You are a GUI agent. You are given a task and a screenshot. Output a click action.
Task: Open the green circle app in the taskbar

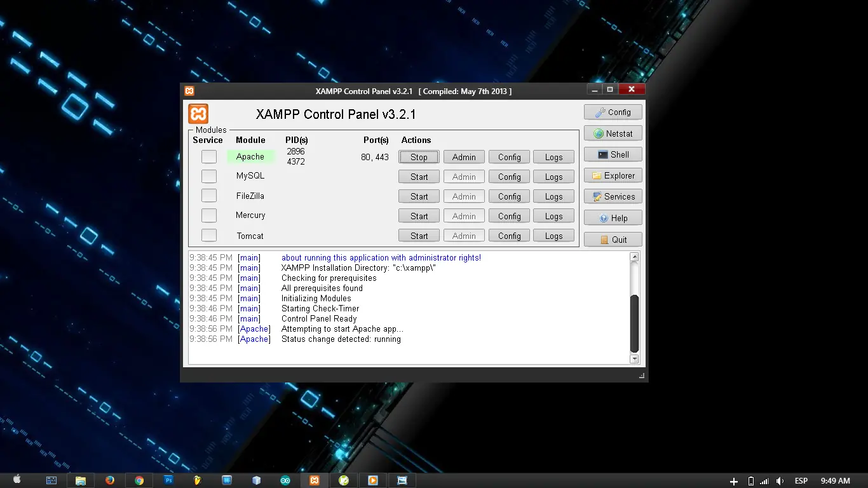pos(344,480)
